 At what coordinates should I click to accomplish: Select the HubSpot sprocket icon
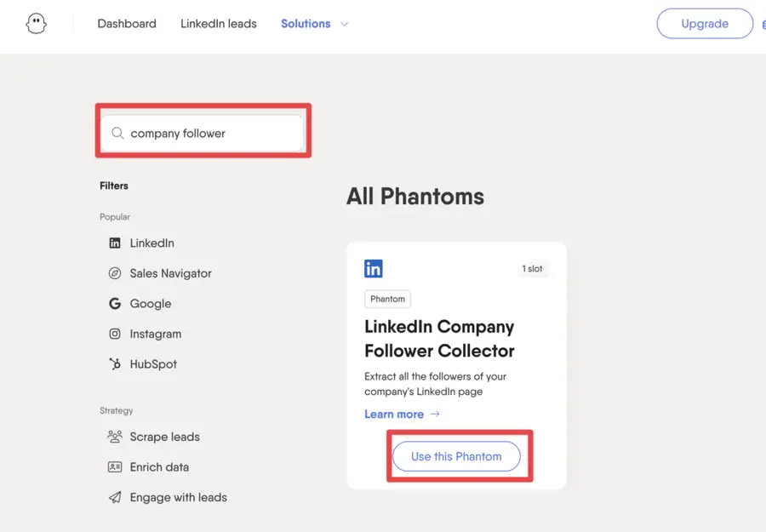click(115, 364)
